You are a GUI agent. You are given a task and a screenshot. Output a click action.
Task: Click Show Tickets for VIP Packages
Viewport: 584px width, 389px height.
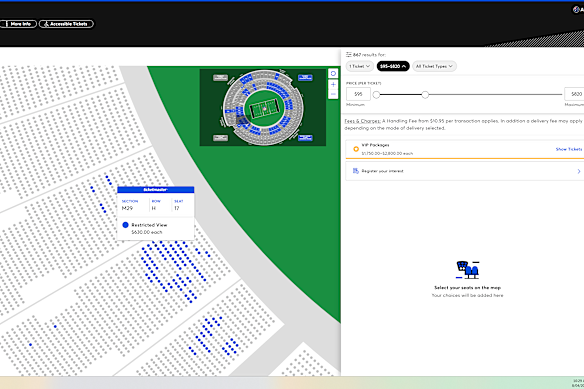[x=569, y=149]
